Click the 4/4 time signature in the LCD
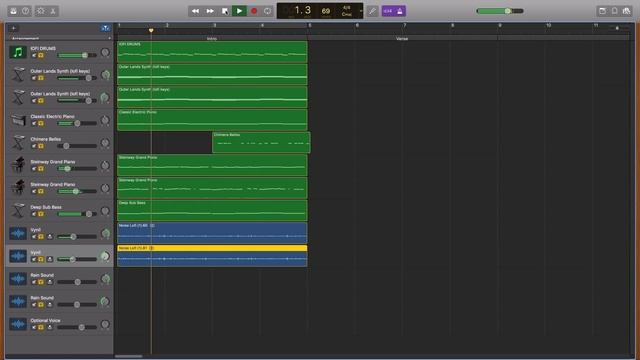This screenshot has height=360, width=640. [x=347, y=8]
